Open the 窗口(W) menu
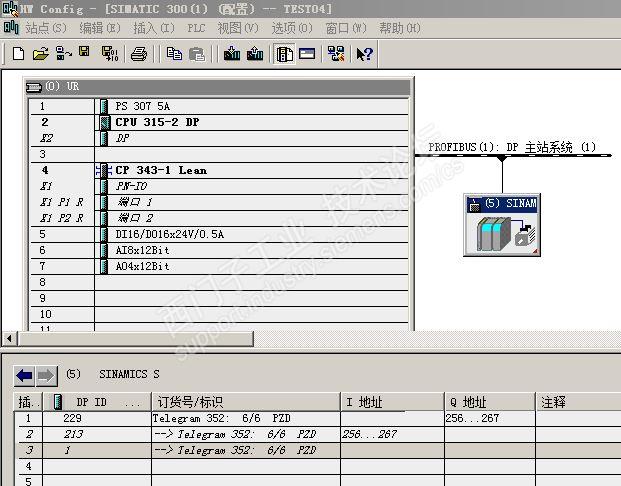The width and height of the screenshot is (621, 486). pos(346,28)
